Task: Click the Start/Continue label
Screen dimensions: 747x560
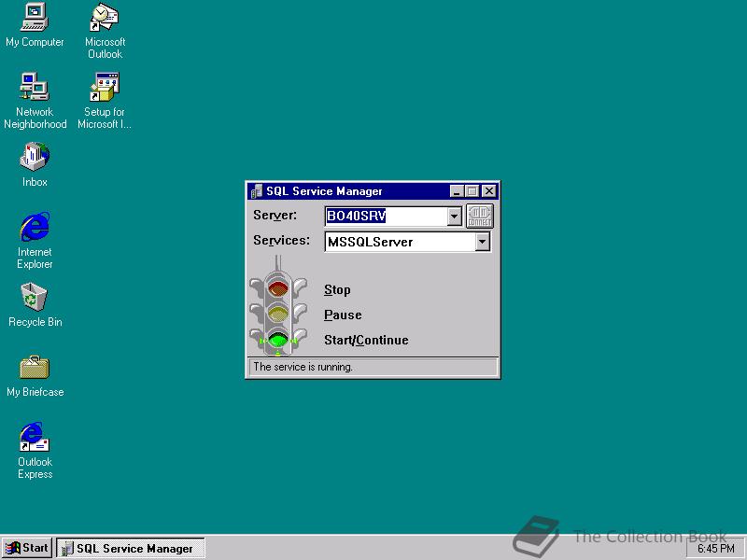Action: 366,340
